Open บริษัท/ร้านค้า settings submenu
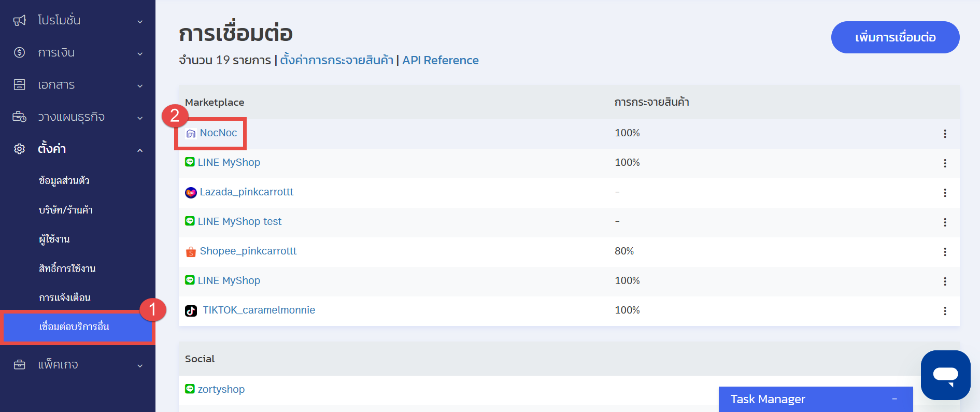Viewport: 980px width, 412px height. tap(65, 210)
